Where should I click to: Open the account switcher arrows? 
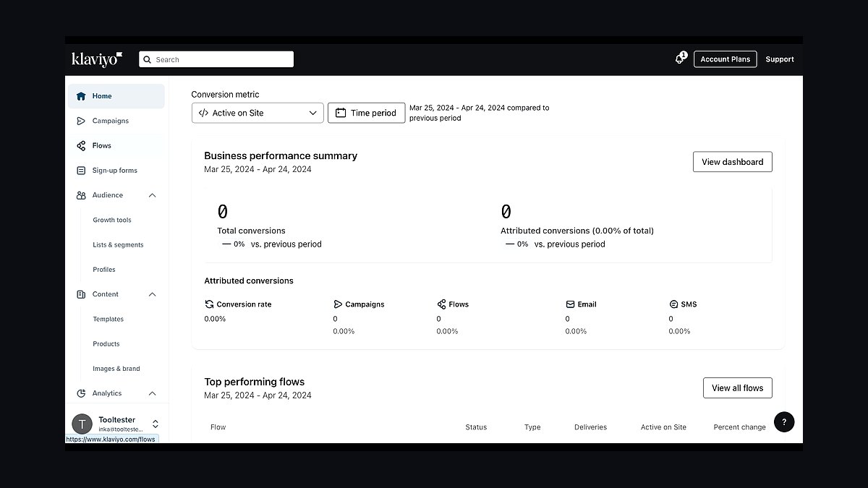pyautogui.click(x=155, y=424)
